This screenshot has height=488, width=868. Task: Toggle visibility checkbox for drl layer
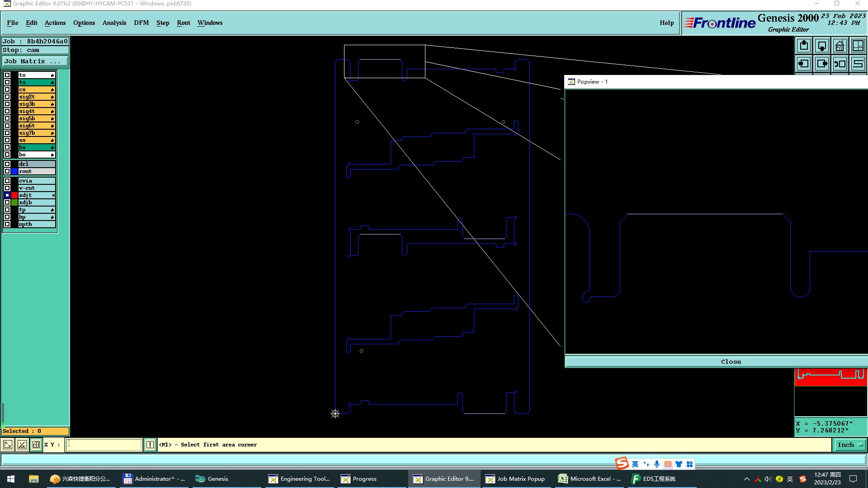point(7,164)
